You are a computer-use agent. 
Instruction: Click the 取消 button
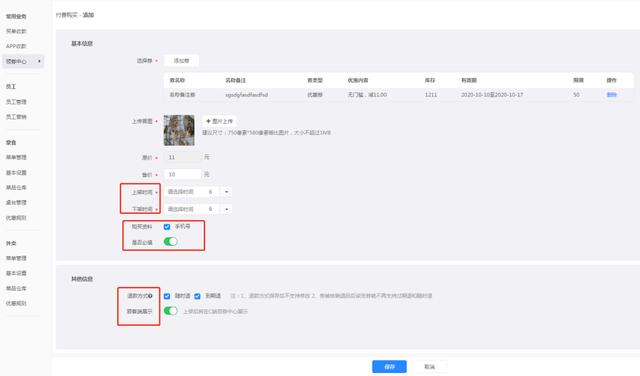[429, 367]
